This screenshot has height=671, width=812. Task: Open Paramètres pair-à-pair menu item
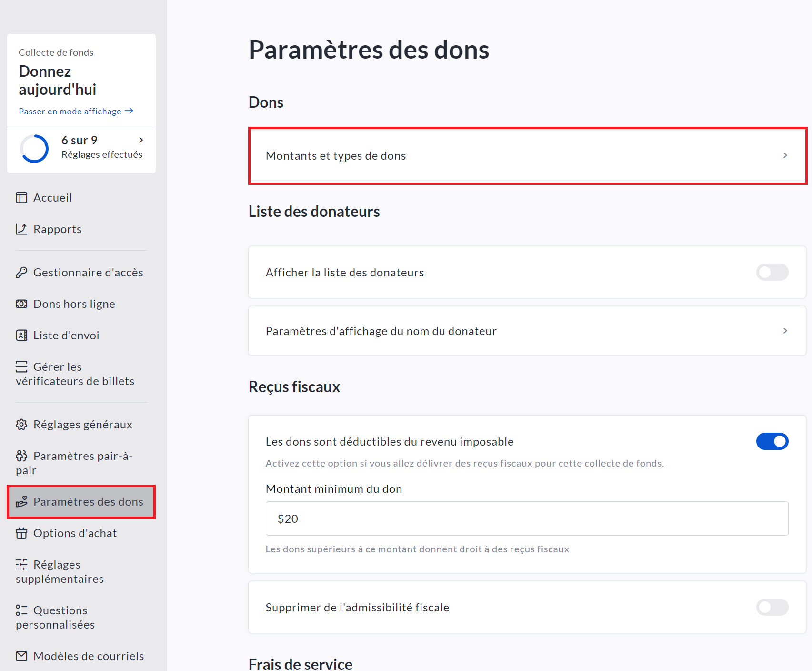[74, 463]
